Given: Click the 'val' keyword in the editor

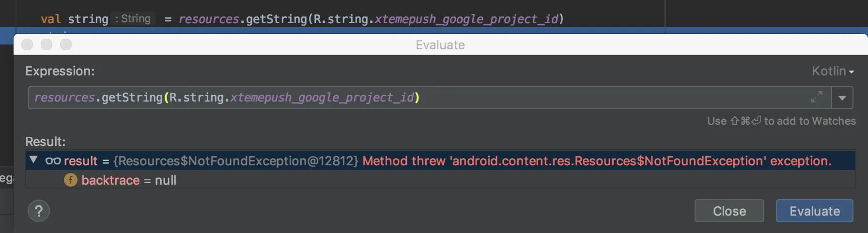Looking at the screenshot, I should pos(50,19).
